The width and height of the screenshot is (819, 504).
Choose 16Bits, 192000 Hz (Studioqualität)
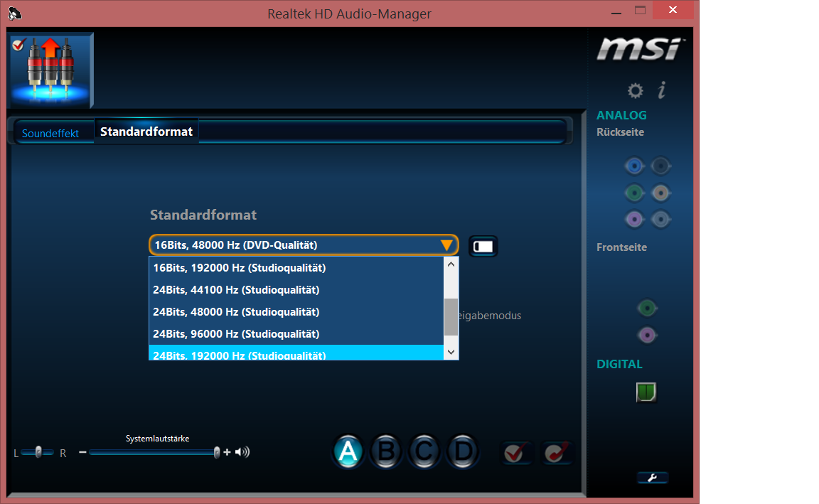[296, 267]
